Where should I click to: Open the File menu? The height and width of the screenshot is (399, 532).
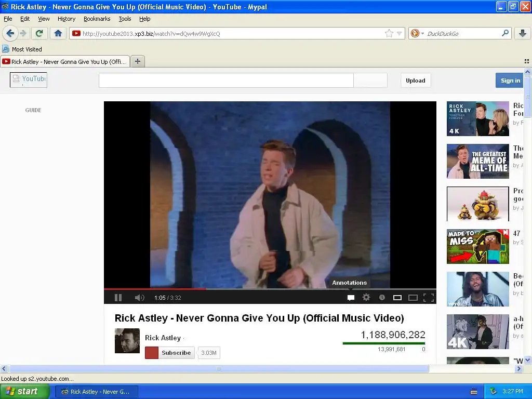pyautogui.click(x=8, y=19)
